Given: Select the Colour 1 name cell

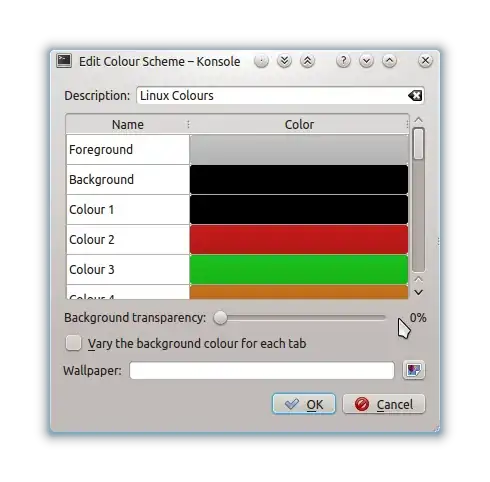Looking at the screenshot, I should click(x=128, y=210).
